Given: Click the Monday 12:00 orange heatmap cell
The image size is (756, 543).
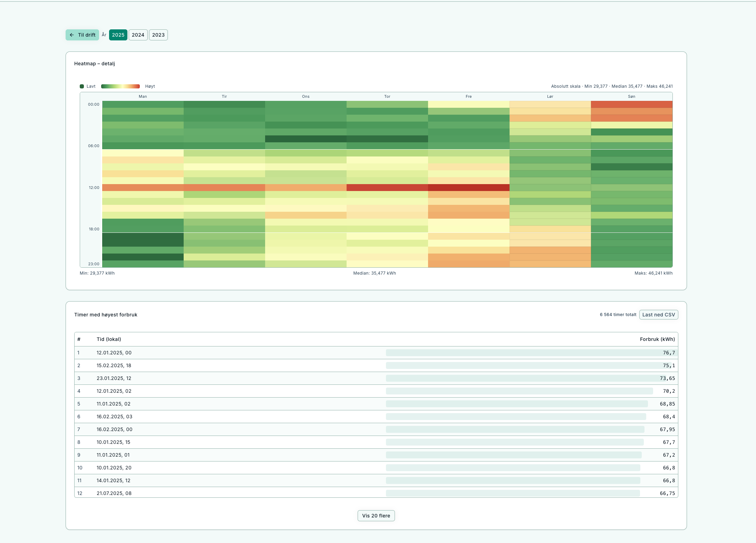Looking at the screenshot, I should pyautogui.click(x=143, y=188).
